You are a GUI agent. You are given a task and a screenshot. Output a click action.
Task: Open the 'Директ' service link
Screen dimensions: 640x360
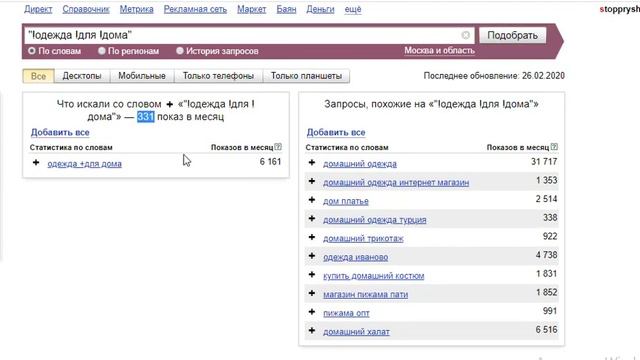click(x=38, y=9)
